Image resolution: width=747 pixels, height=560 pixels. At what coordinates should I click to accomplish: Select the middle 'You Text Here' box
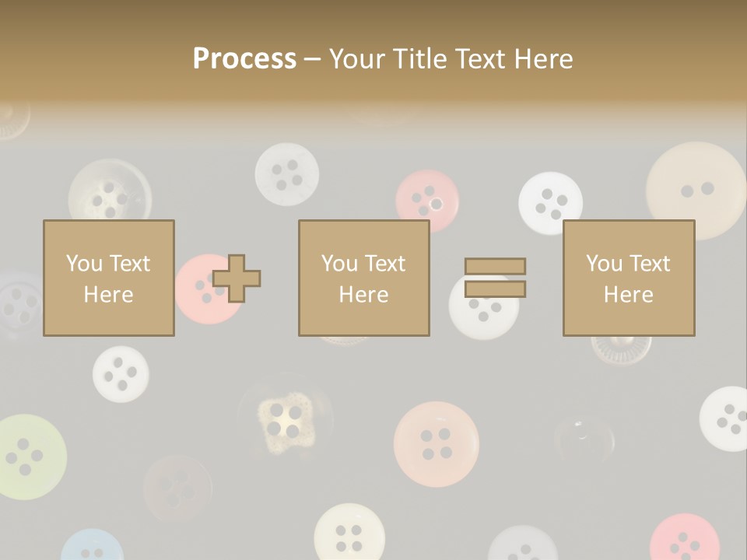(x=363, y=278)
